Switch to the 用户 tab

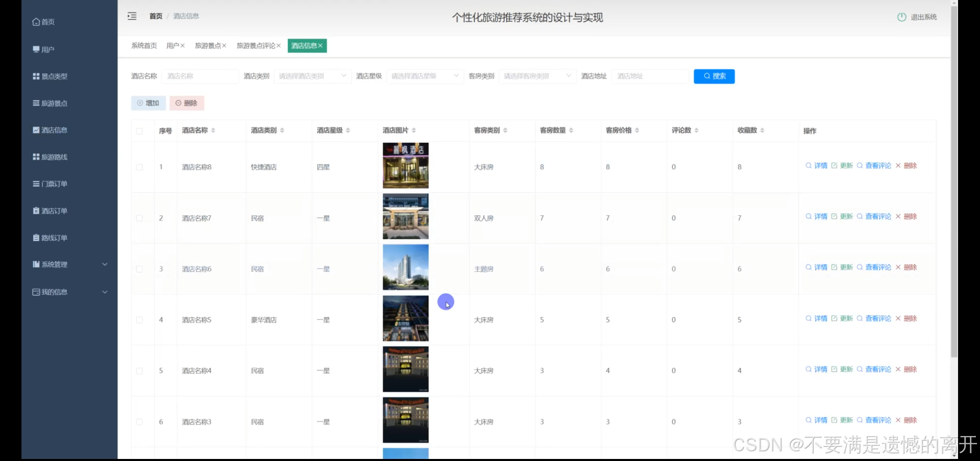(x=173, y=46)
